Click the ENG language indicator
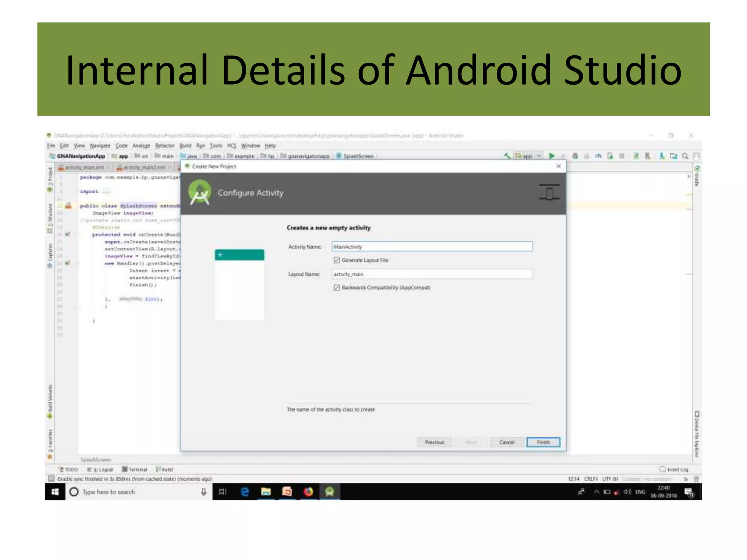Screen dimensions: 747x560 tap(640, 492)
